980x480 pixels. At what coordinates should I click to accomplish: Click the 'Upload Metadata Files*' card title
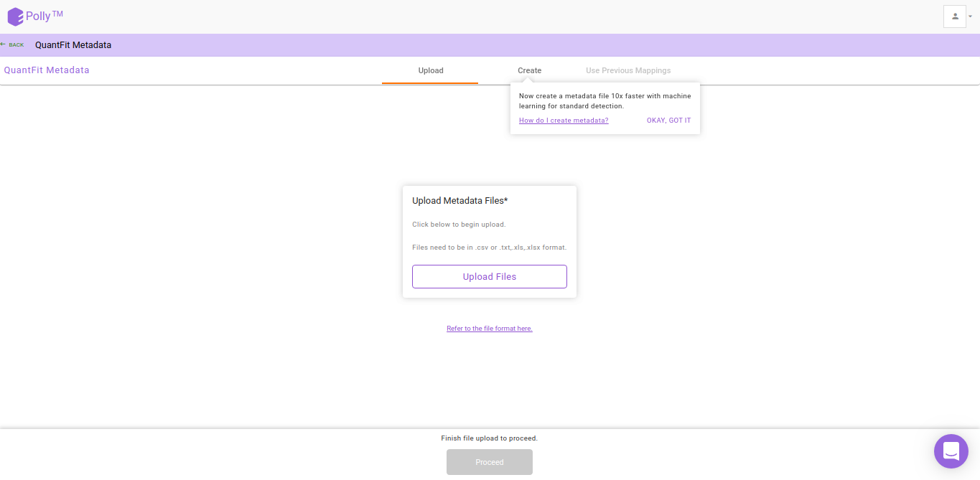click(460, 201)
